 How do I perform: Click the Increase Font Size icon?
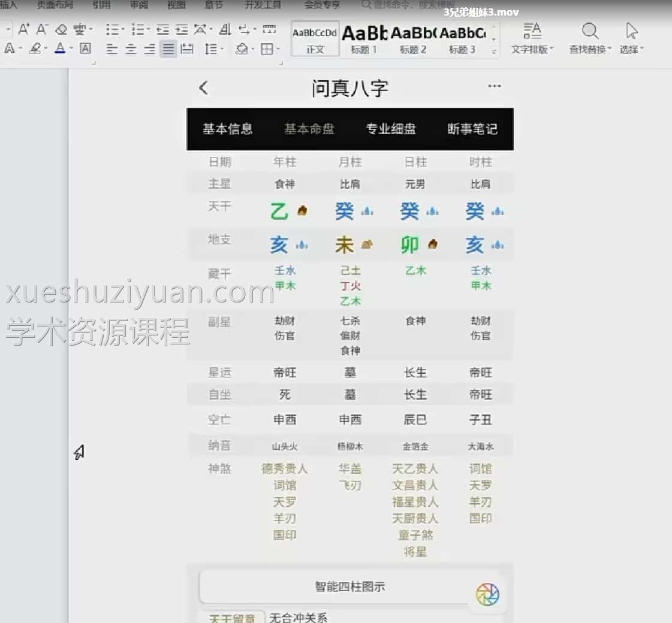[x=25, y=28]
